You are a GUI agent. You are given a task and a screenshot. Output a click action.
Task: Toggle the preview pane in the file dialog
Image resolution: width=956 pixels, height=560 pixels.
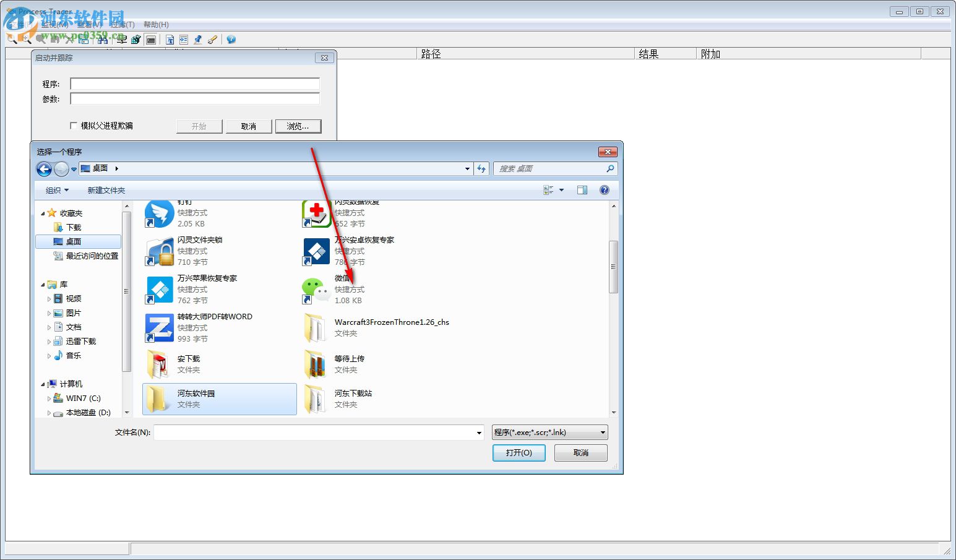pyautogui.click(x=582, y=190)
